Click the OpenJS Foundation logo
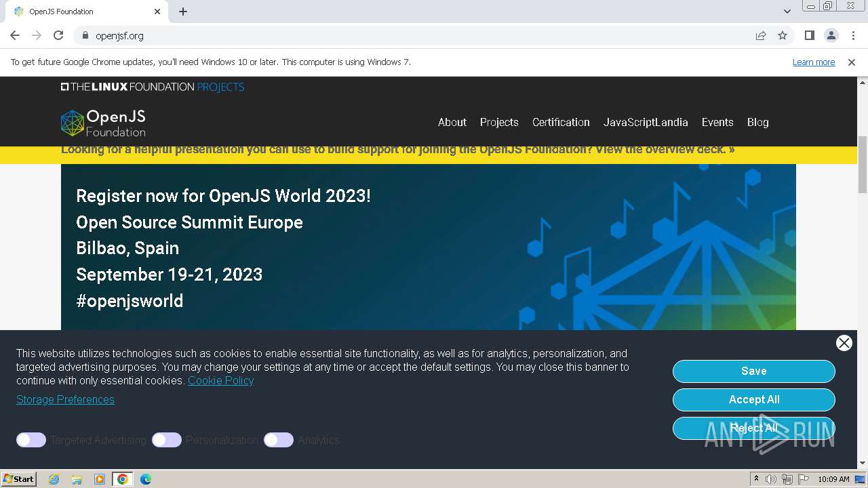This screenshot has width=868, height=488. coord(103,123)
